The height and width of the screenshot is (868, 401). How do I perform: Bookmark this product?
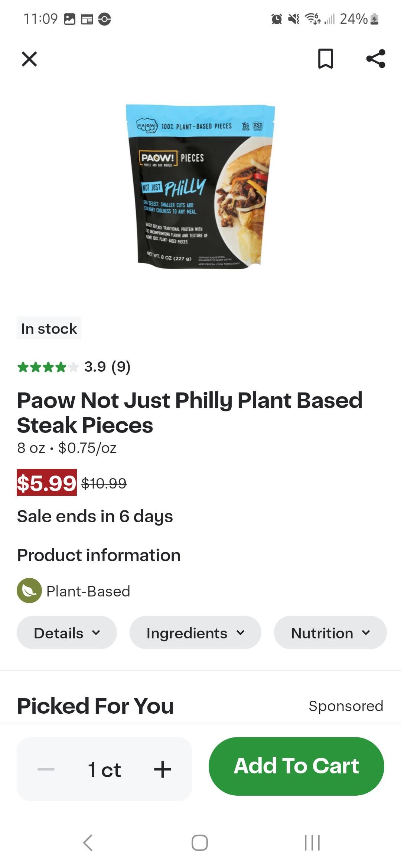pyautogui.click(x=326, y=59)
